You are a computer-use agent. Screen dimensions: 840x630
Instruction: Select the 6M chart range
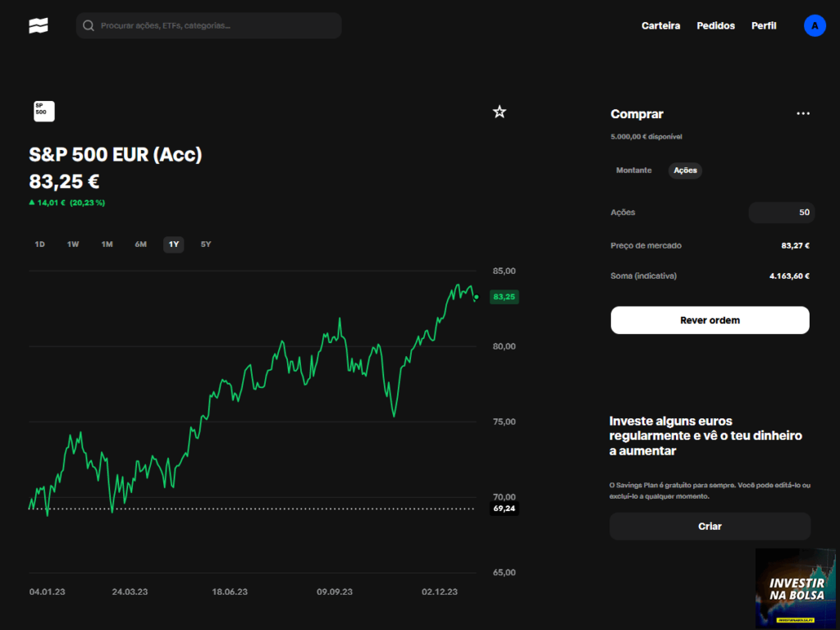pyautogui.click(x=140, y=244)
